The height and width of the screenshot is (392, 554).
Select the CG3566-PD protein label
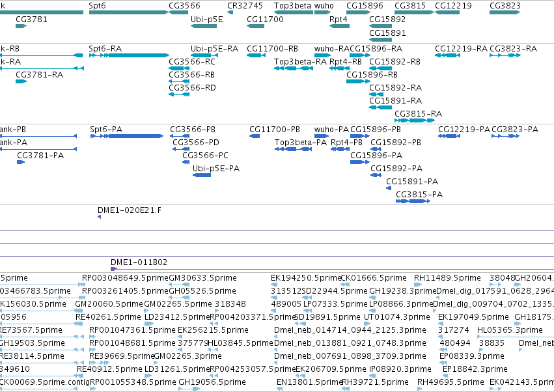click(x=196, y=143)
